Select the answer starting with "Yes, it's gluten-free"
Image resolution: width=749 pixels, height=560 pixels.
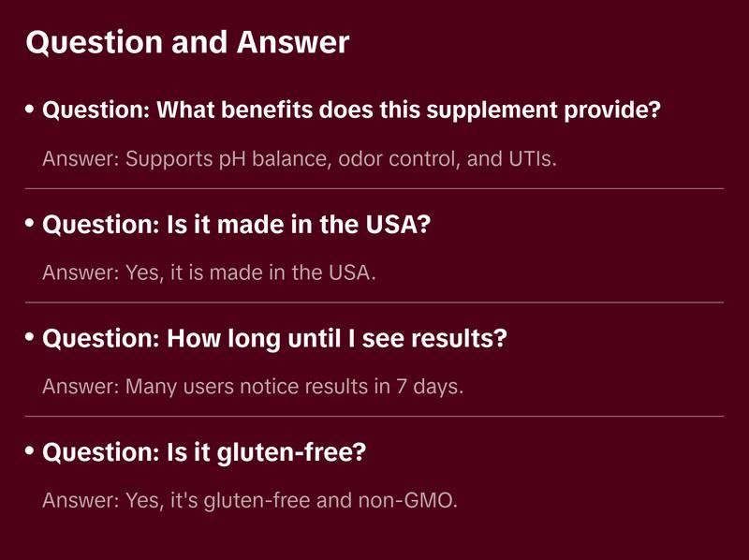[x=250, y=500]
